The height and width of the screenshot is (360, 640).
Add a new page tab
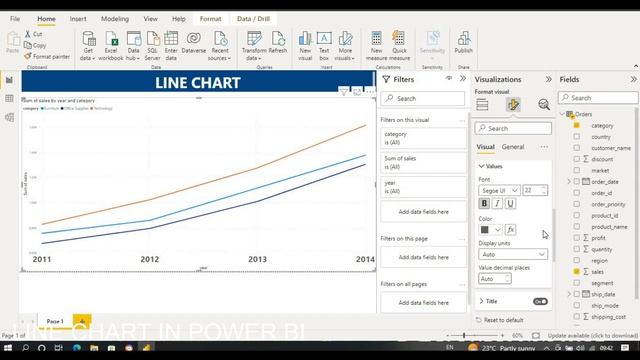click(82, 321)
